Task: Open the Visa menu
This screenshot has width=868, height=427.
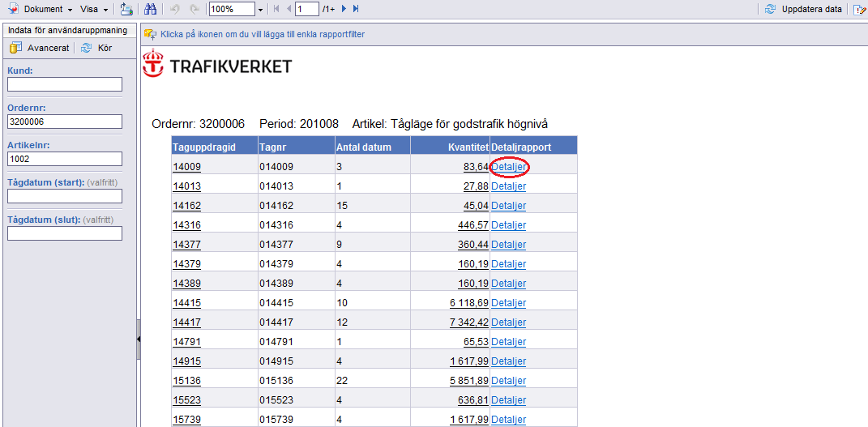Action: pos(93,10)
